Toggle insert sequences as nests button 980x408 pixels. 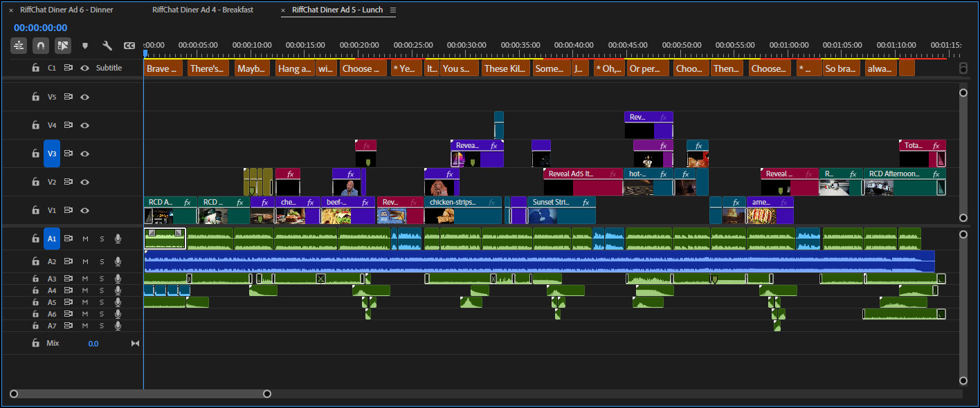pyautogui.click(x=19, y=46)
